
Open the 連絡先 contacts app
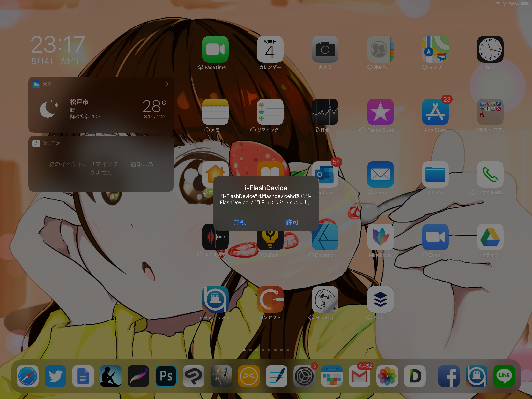click(380, 49)
